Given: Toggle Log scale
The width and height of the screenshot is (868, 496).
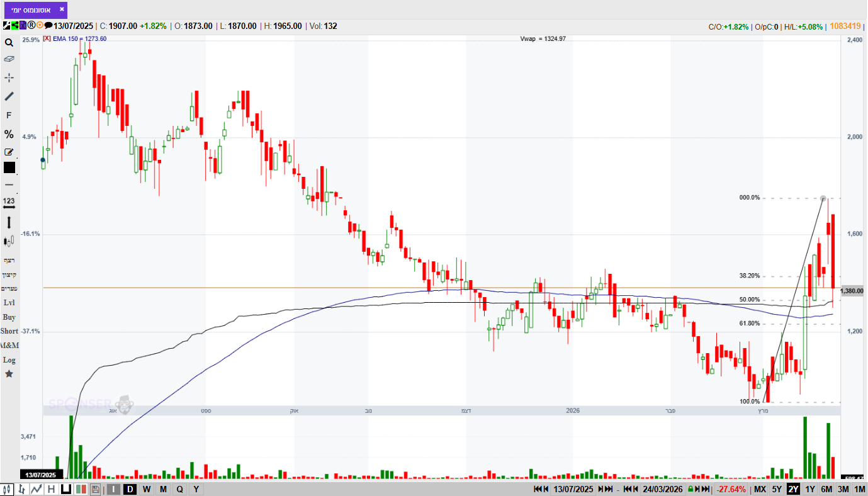Looking at the screenshot, I should pos(9,360).
